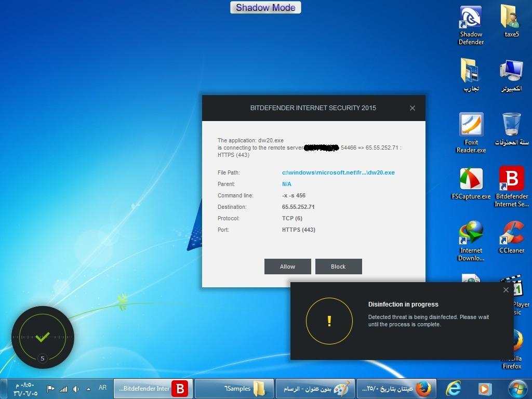Click the widget's event counter 5
This screenshot has width=532, height=399.
tap(43, 358)
